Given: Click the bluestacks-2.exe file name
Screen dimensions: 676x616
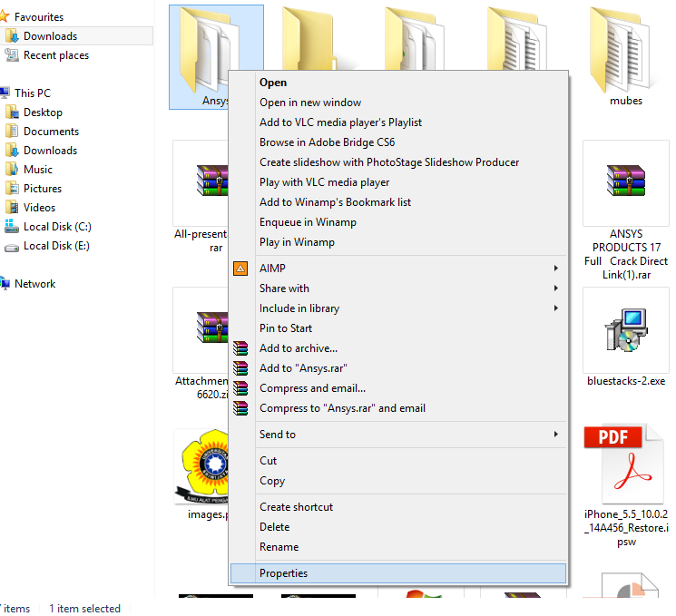Looking at the screenshot, I should [x=625, y=381].
